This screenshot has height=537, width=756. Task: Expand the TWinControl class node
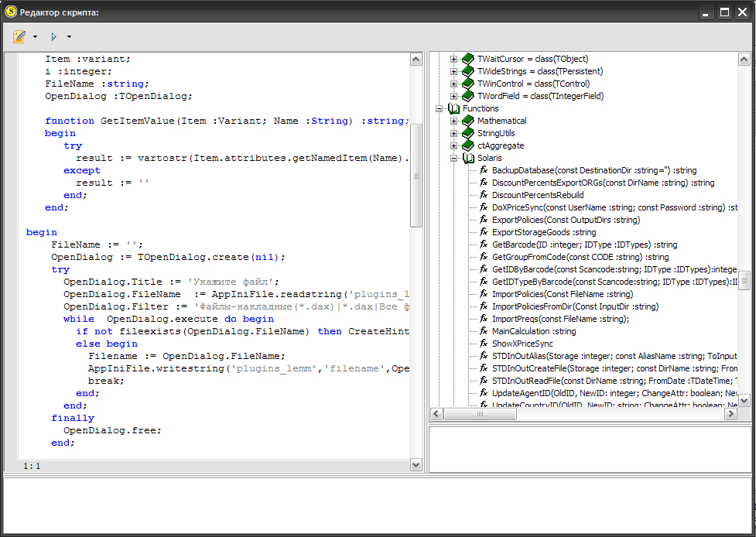point(453,84)
